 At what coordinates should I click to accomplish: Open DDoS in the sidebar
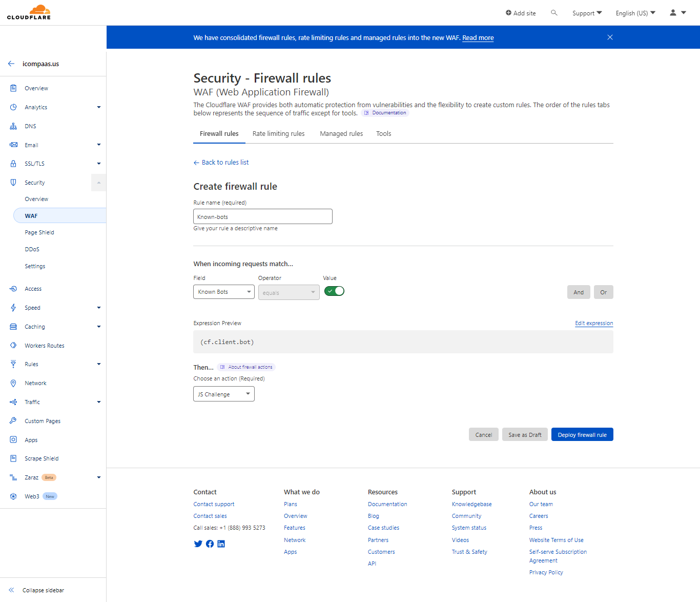click(x=32, y=249)
